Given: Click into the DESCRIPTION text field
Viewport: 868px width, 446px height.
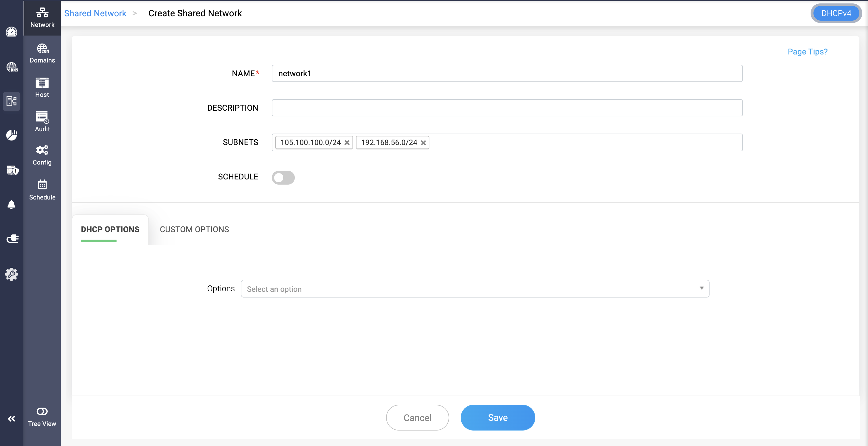Looking at the screenshot, I should (507, 108).
